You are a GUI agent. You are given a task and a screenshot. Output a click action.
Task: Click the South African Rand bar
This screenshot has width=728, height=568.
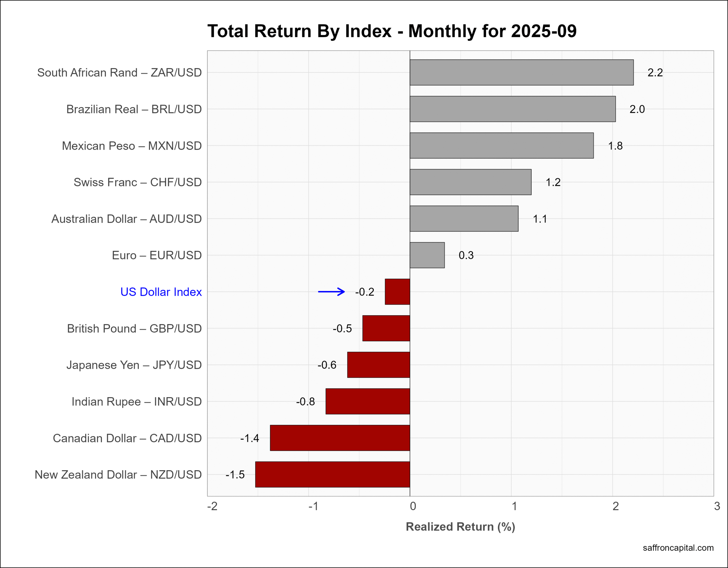click(521, 73)
